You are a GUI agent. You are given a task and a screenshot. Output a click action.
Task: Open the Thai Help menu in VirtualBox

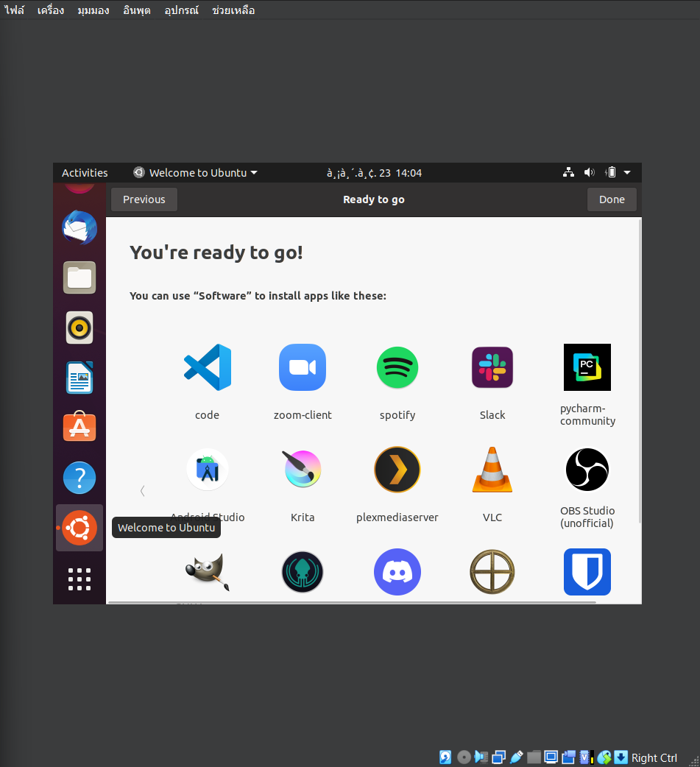pos(233,10)
